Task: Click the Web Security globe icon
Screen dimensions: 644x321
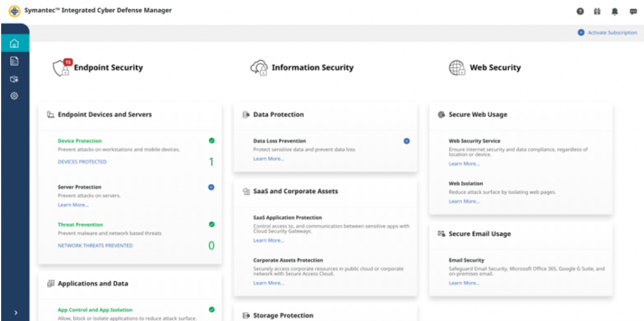Action: point(457,68)
